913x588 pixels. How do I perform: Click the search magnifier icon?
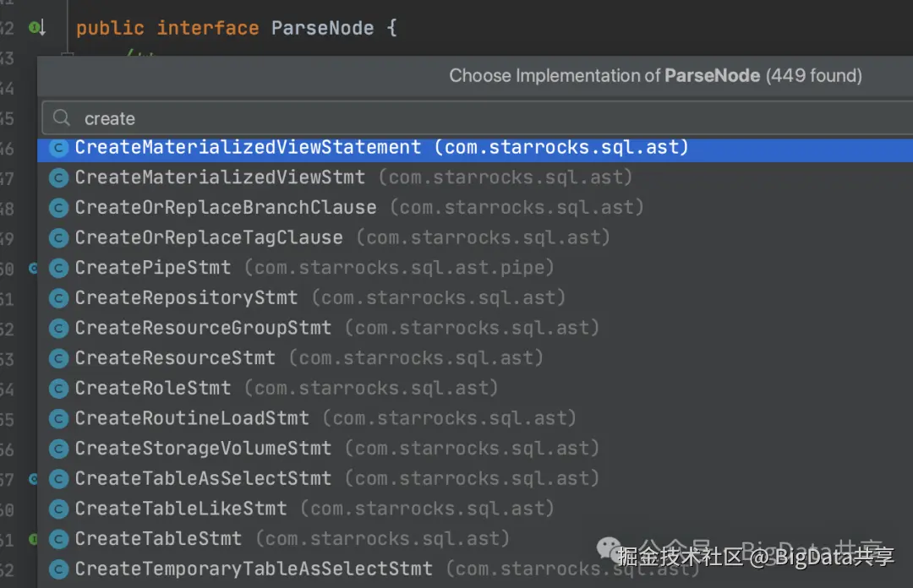(61, 118)
